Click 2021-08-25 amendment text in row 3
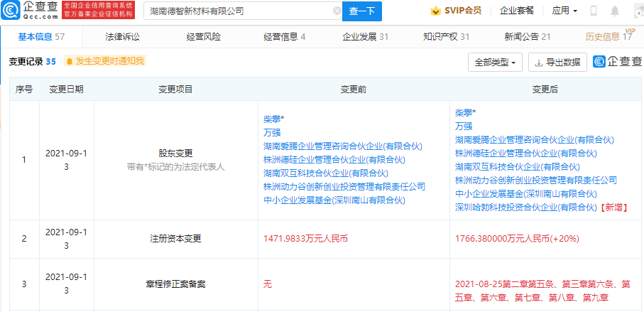This screenshot has height=312, width=644. click(542, 291)
